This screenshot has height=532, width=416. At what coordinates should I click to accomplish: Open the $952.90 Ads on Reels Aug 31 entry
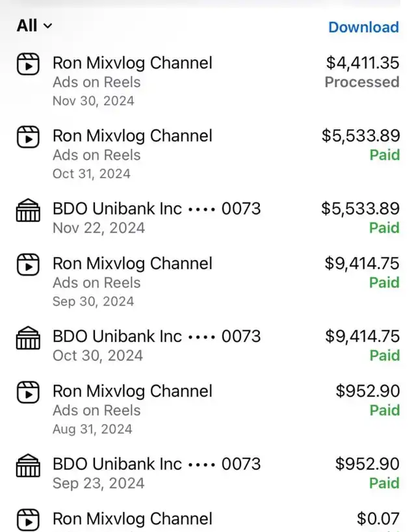tap(208, 409)
